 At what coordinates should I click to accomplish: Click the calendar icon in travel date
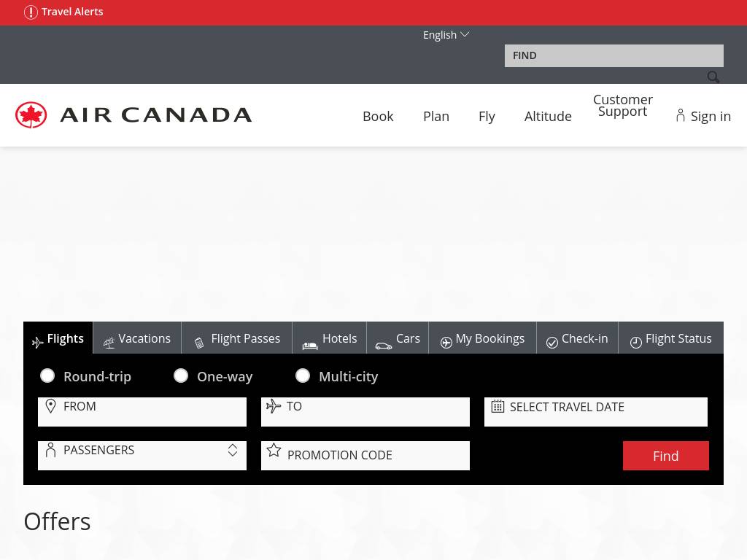[498, 406]
